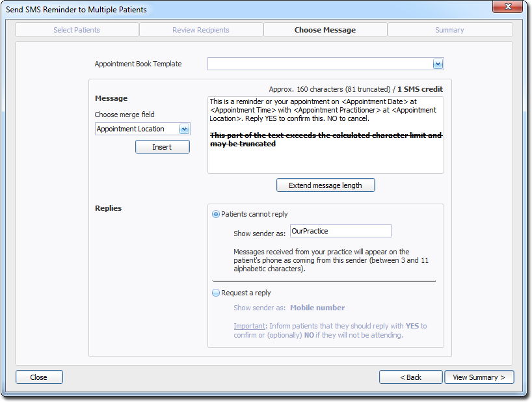The height and width of the screenshot is (402, 532).
Task: Select the 'Patients cannot reply' radio button
Action: point(216,214)
